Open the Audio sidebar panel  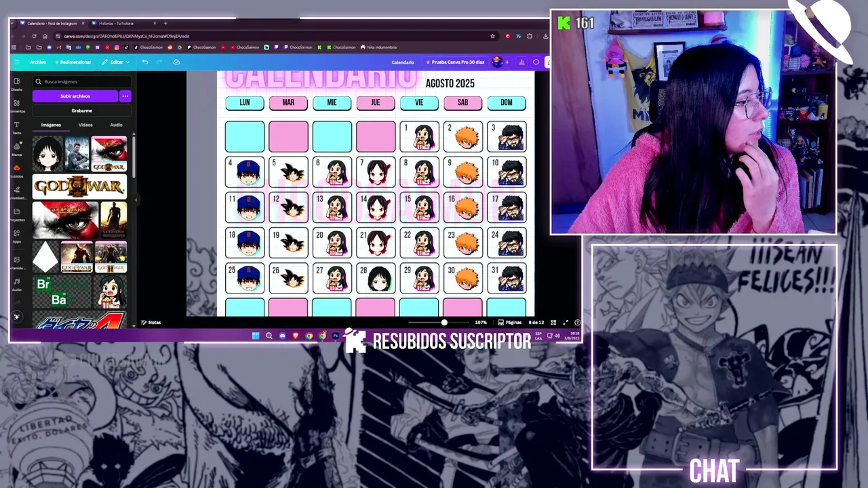[17, 284]
